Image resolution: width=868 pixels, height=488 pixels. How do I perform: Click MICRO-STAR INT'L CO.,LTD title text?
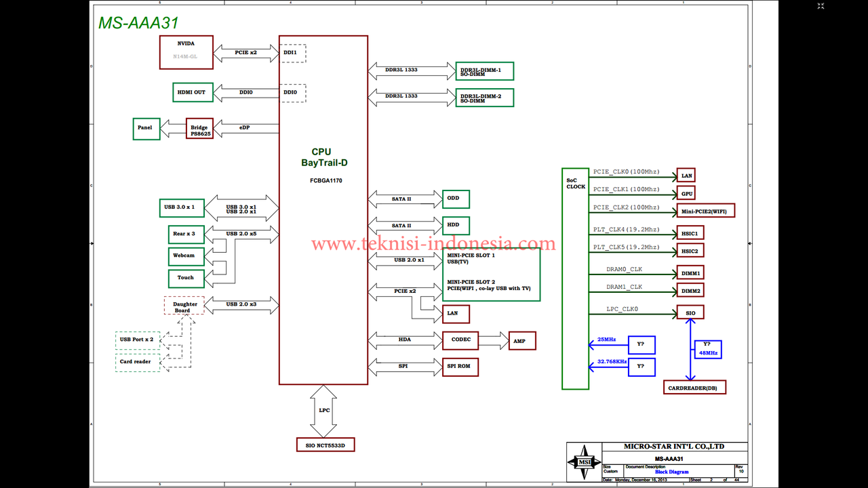[x=674, y=446]
